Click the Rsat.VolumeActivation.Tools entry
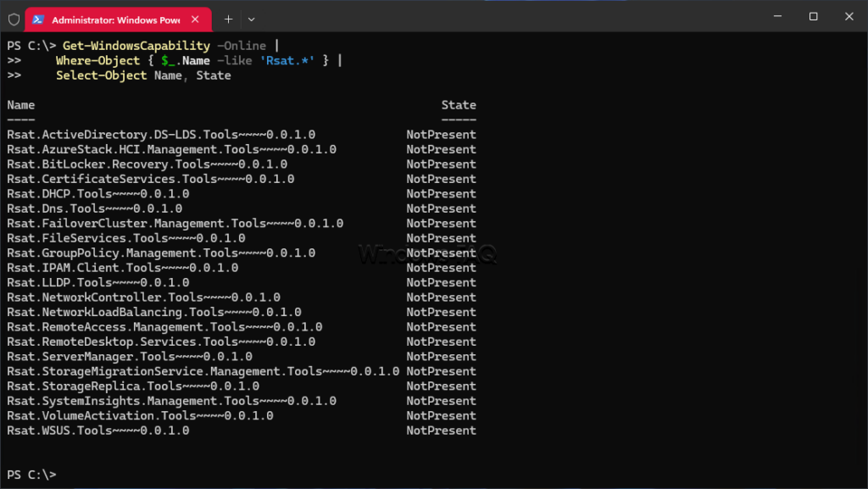 [140, 415]
